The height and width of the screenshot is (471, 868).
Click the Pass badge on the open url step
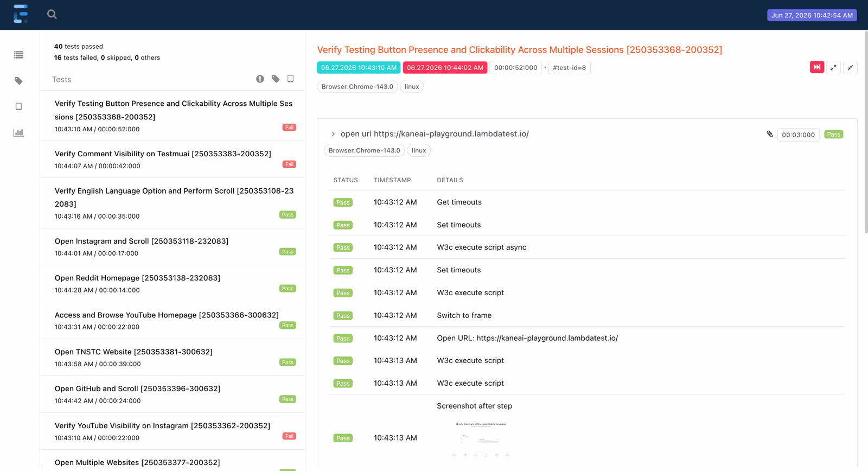tap(834, 135)
